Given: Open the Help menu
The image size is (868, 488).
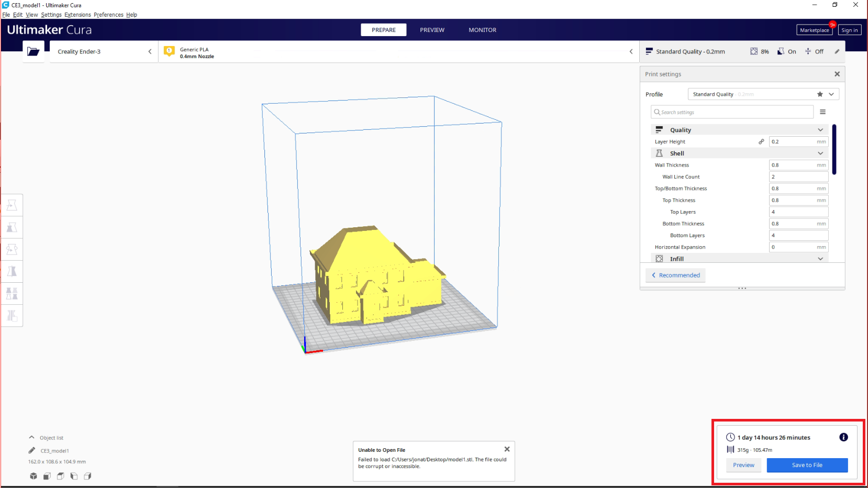Looking at the screenshot, I should tap(131, 15).
